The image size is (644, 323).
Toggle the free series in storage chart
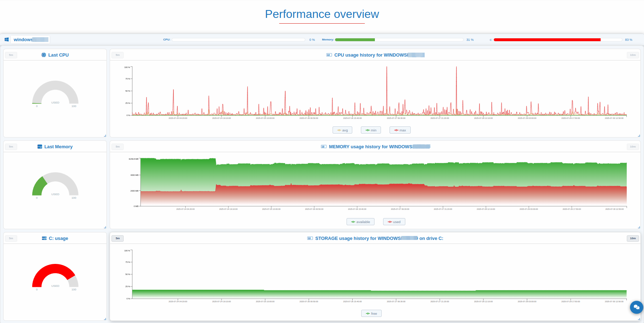click(x=371, y=314)
